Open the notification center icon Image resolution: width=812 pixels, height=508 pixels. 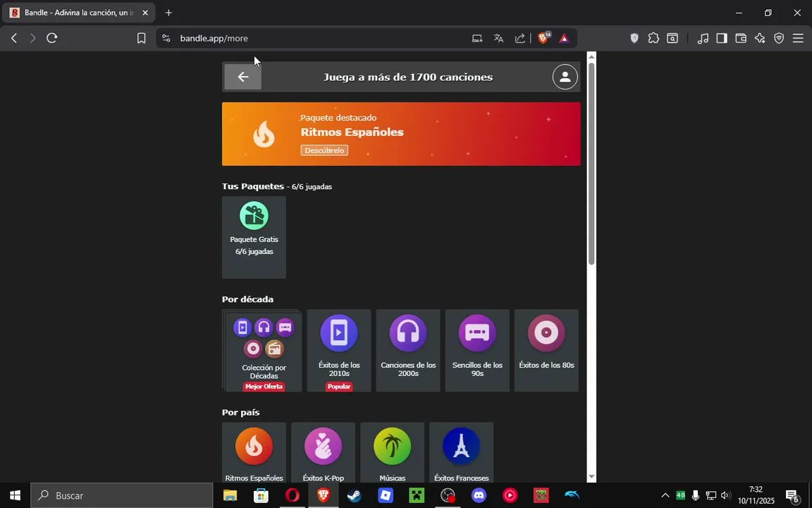click(x=792, y=497)
